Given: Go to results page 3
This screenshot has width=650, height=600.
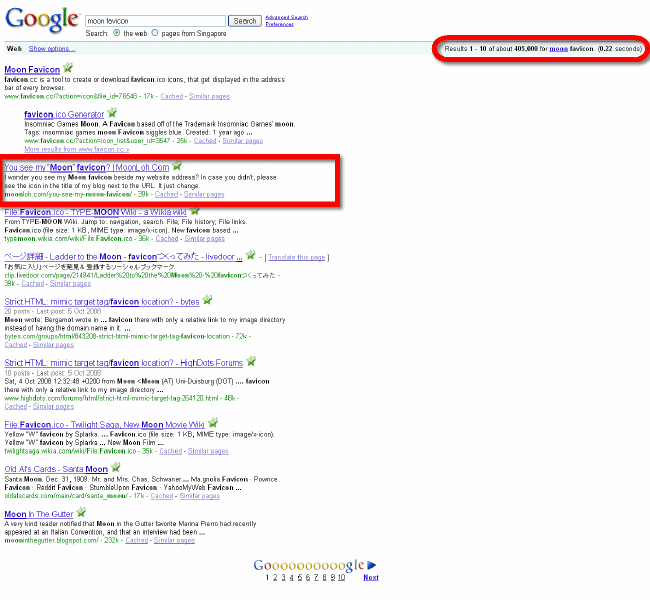Looking at the screenshot, I should 284,577.
